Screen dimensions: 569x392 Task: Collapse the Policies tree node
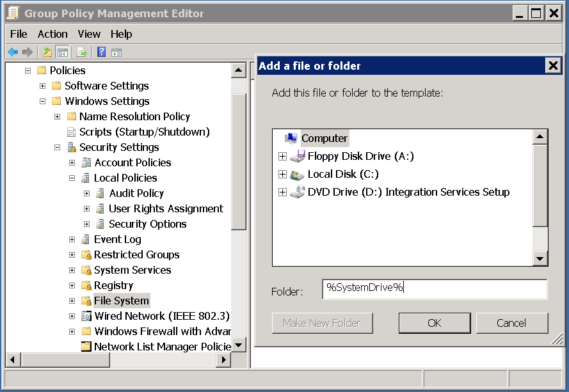pyautogui.click(x=28, y=70)
